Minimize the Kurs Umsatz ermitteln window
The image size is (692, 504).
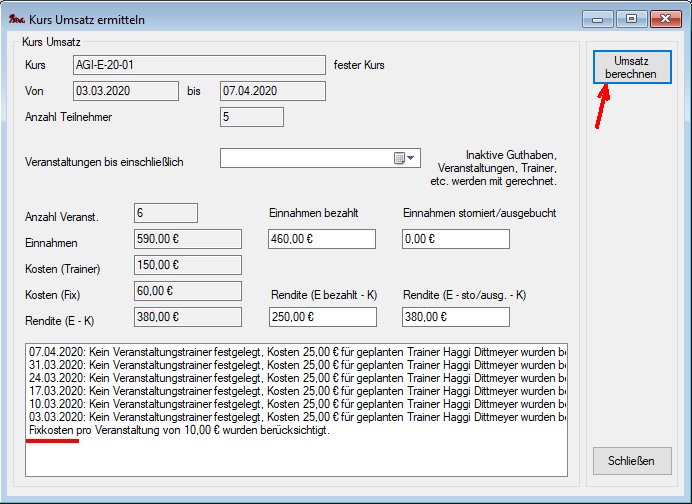pyautogui.click(x=600, y=17)
